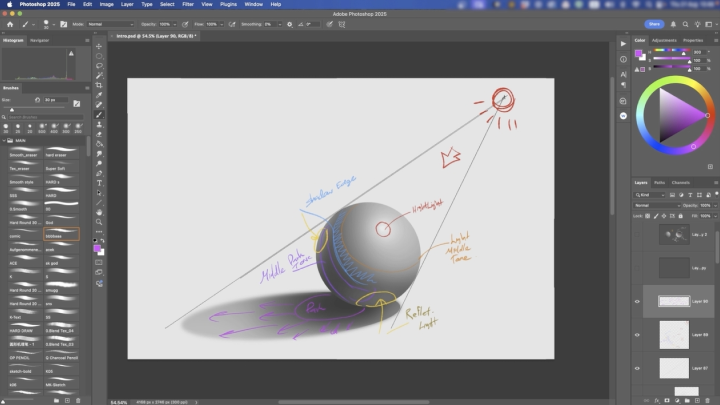Image resolution: width=720 pixels, height=405 pixels.
Task: Switch to the Navigator tab
Action: point(40,40)
